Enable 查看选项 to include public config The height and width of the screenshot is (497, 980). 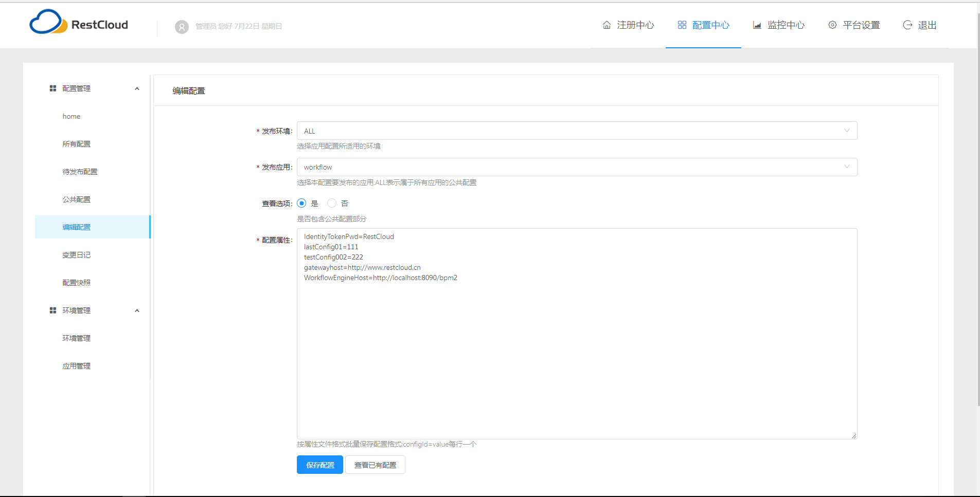coord(301,203)
